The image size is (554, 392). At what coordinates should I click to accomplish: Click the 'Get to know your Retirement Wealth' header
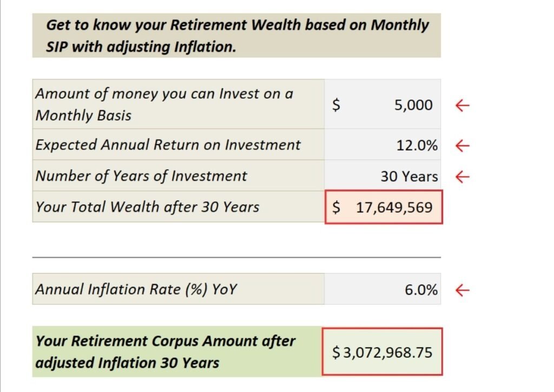pos(236,36)
